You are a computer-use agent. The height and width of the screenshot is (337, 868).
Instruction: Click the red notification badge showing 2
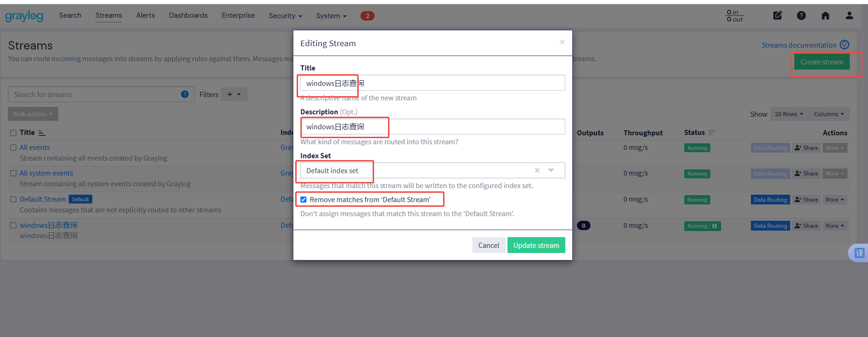367,16
